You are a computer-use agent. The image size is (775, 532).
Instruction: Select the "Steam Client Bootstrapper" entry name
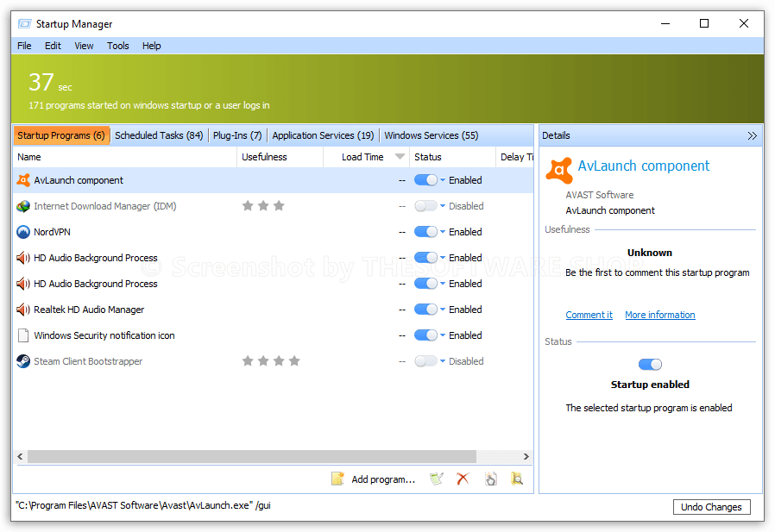88,361
